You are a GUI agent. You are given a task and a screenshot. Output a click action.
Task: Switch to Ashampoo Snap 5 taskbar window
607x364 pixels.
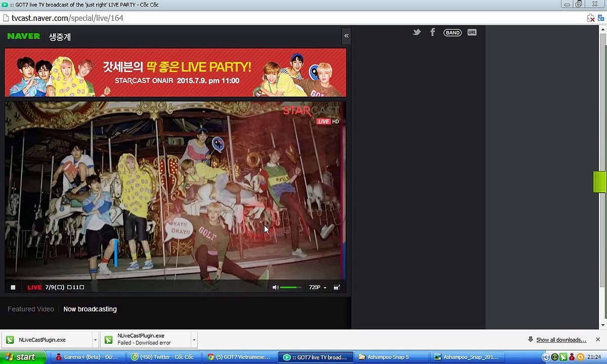(x=391, y=357)
